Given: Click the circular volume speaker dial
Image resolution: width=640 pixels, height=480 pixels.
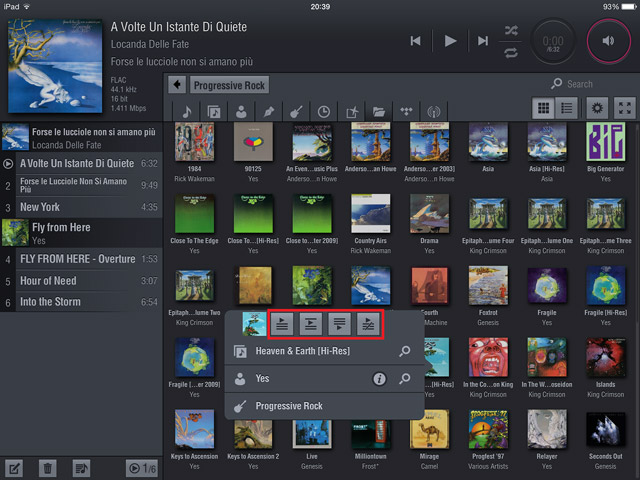Looking at the screenshot, I should [x=608, y=41].
